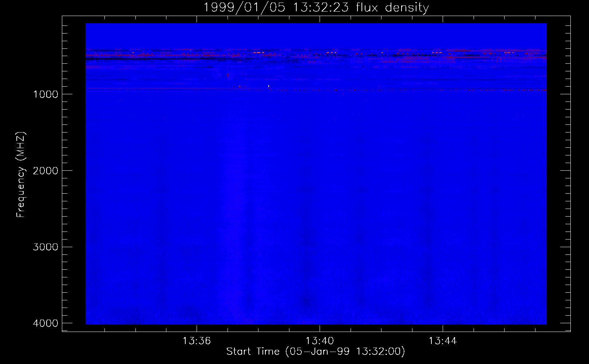Screen dimensions: 589x364
Task: Select the plot title '1999/01/05 13:32:23 flux density'
Action: 316,7
